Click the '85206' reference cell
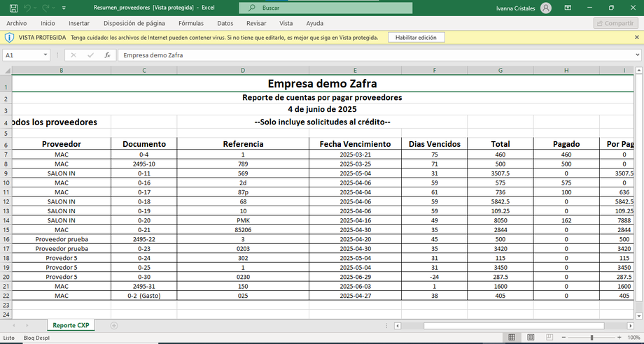This screenshot has width=644, height=344. coord(243,230)
